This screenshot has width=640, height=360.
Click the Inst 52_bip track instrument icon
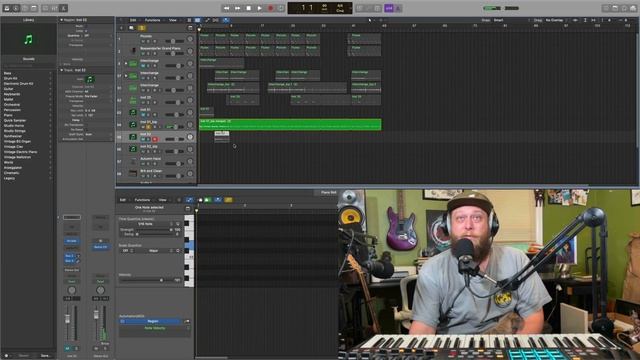(x=133, y=149)
